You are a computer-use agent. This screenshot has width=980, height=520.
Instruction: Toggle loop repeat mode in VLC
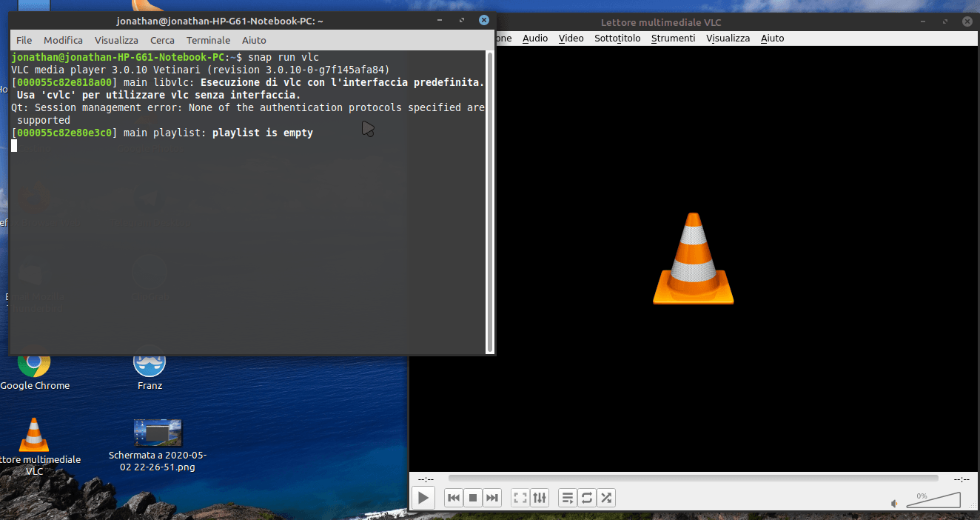587,498
